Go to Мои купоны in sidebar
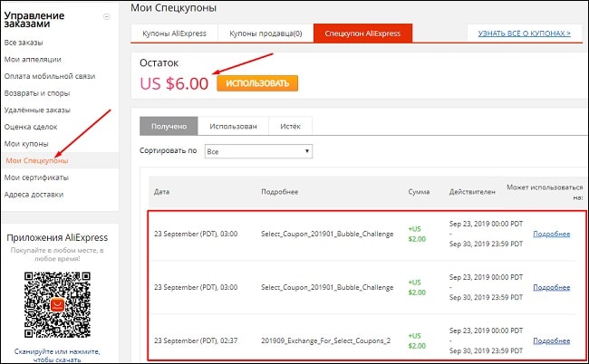This screenshot has width=589, height=364. [x=26, y=144]
